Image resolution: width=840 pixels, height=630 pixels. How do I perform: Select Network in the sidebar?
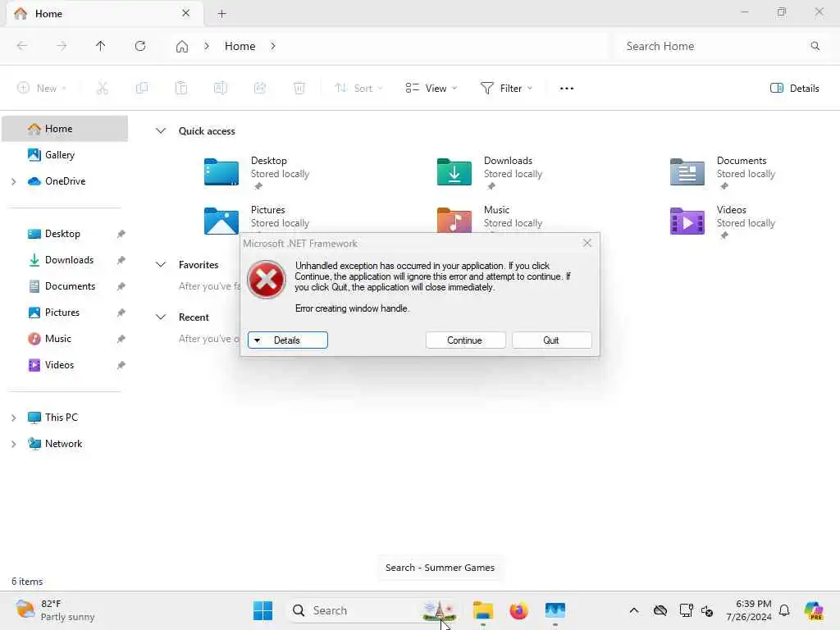coord(63,444)
